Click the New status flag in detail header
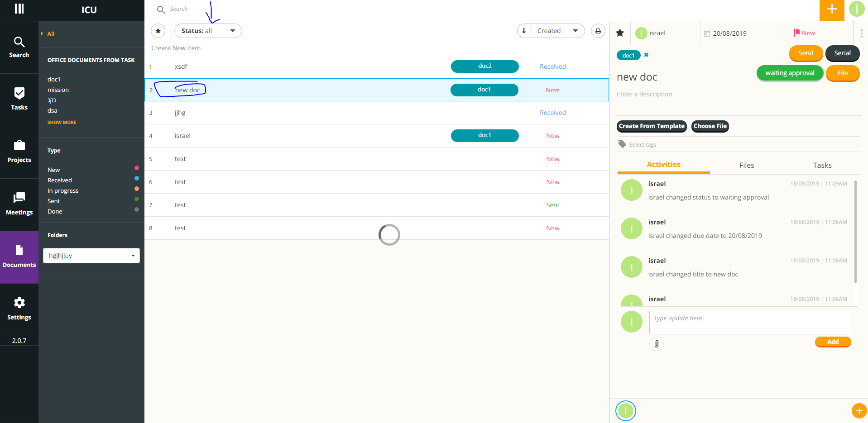Viewport: 868px width, 423px height. [x=804, y=33]
